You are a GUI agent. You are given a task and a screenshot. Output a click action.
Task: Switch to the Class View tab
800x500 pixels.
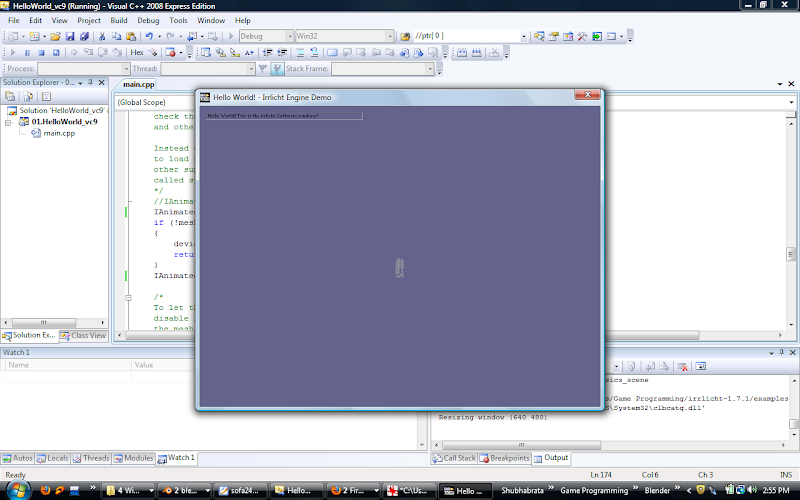tap(84, 336)
